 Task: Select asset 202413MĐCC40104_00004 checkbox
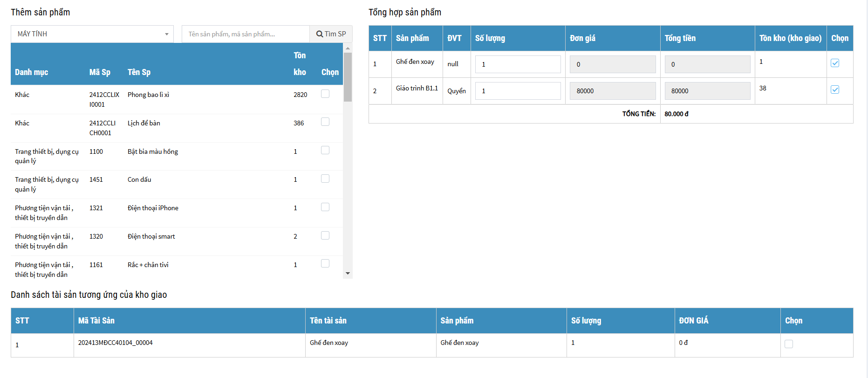(x=789, y=344)
